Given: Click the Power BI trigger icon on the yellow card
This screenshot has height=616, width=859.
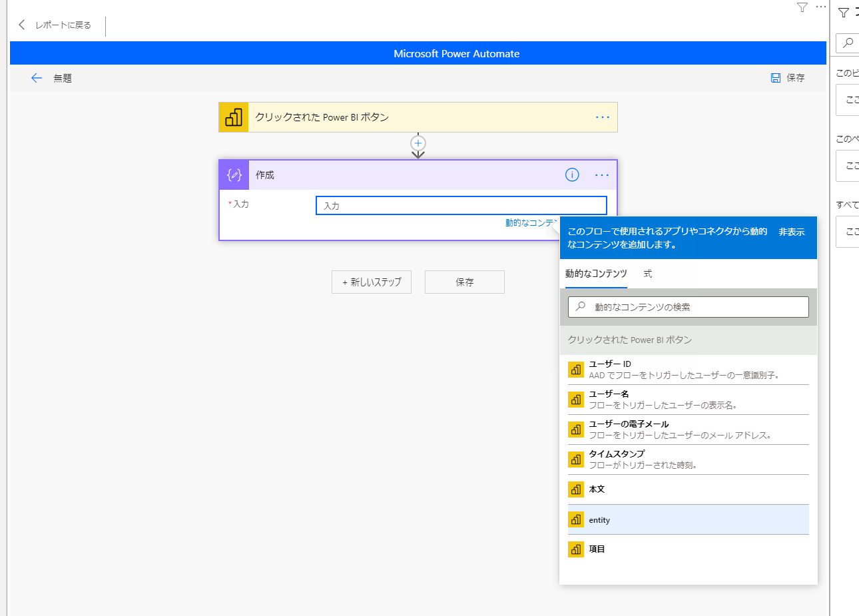Looking at the screenshot, I should pyautogui.click(x=233, y=117).
